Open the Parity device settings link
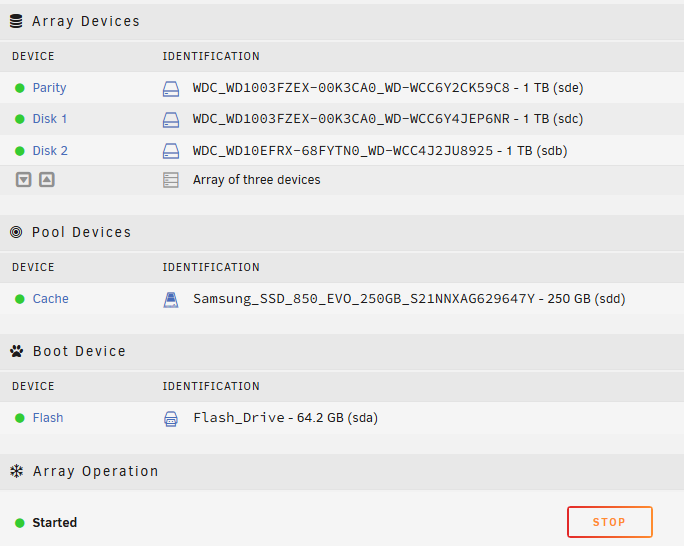Viewport: 684px width, 546px height. pyautogui.click(x=49, y=88)
